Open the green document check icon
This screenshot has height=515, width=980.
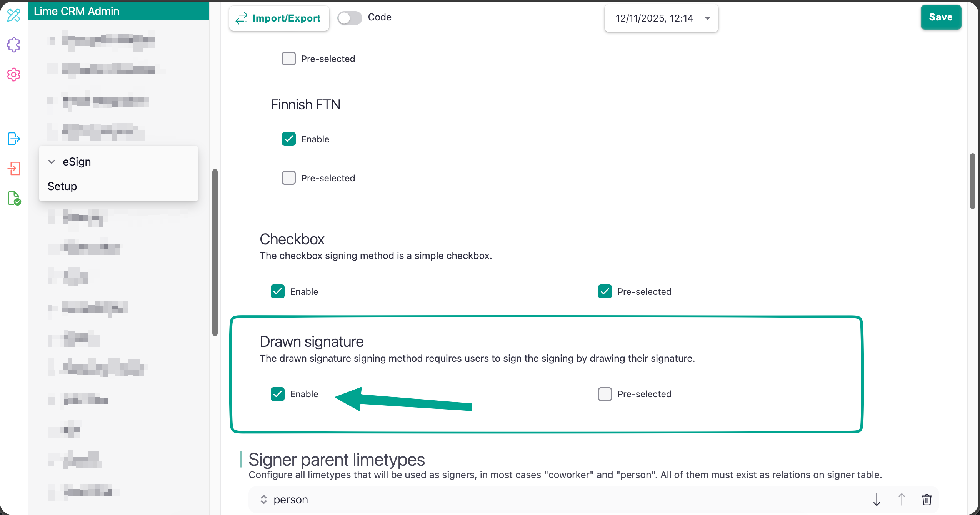[x=14, y=198]
